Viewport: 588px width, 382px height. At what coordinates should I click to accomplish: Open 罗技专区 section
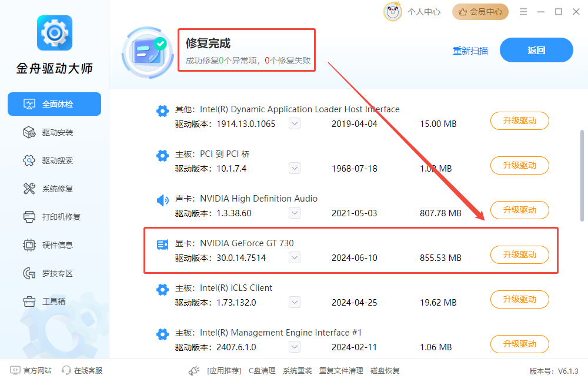[x=54, y=273]
